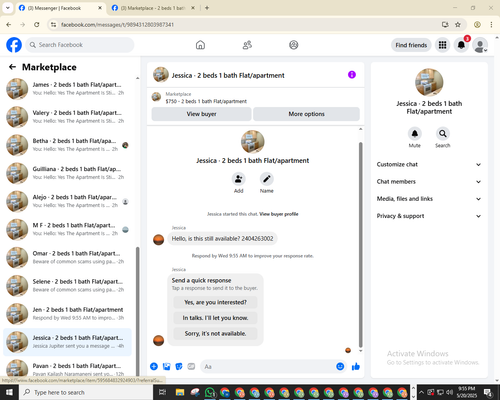Screen dimensions: 500x400
Task: Open the account profile avatar menu
Action: pyautogui.click(x=480, y=45)
